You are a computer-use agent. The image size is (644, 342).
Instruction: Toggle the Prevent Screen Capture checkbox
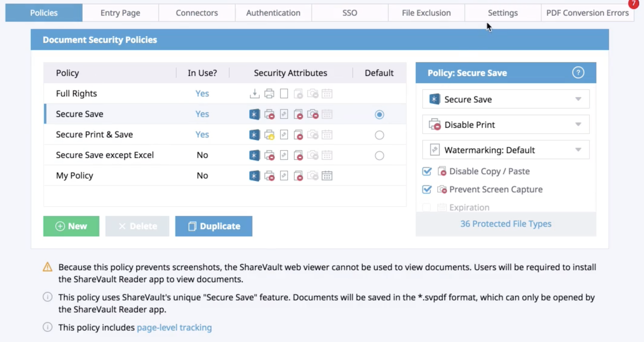coord(426,189)
